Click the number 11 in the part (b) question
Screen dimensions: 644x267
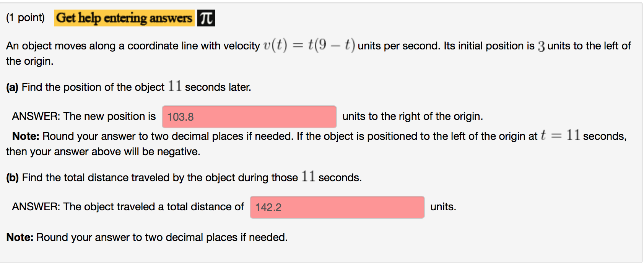[x=308, y=177]
